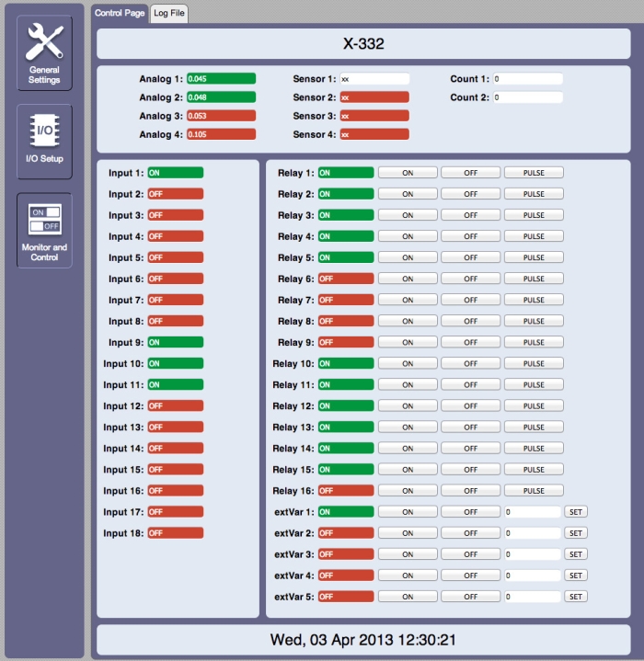This screenshot has width=644, height=661.
Task: Click Input 9 ON status indicator
Action: (176, 342)
